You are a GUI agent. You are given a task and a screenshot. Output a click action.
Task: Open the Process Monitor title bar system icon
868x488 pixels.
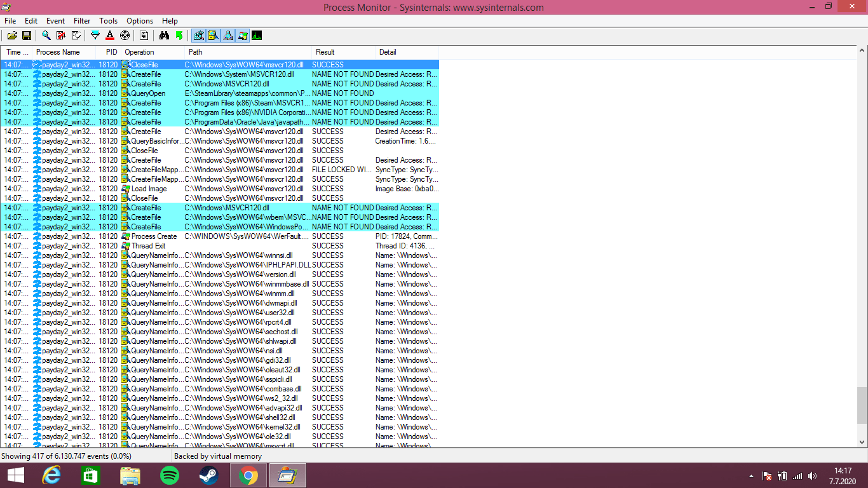[x=6, y=6]
